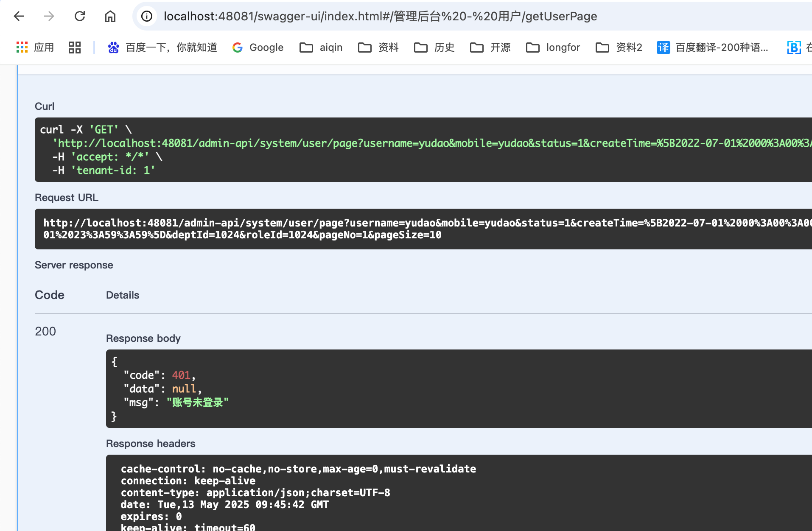Open the Google bookmark

point(258,47)
